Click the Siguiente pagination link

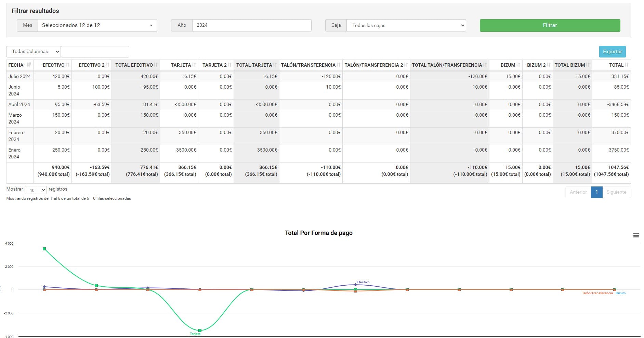pyautogui.click(x=616, y=192)
